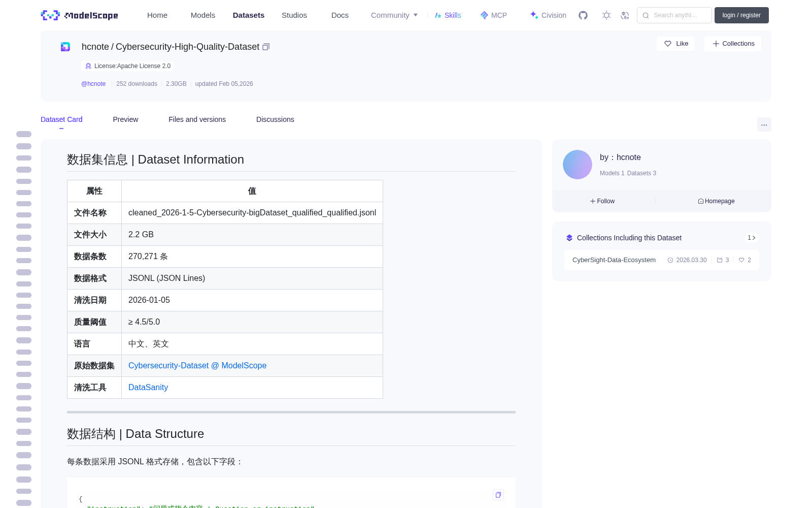The height and width of the screenshot is (508, 812).
Task: Go to the Home nav item
Action: coord(157,15)
